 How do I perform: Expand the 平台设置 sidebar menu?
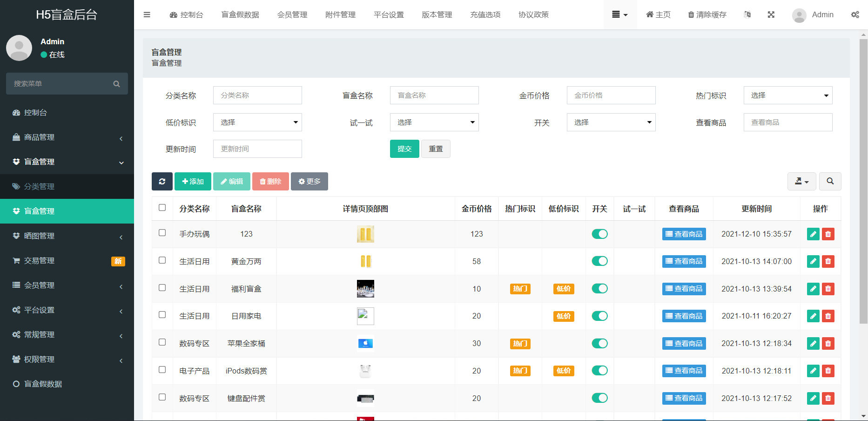[67, 310]
